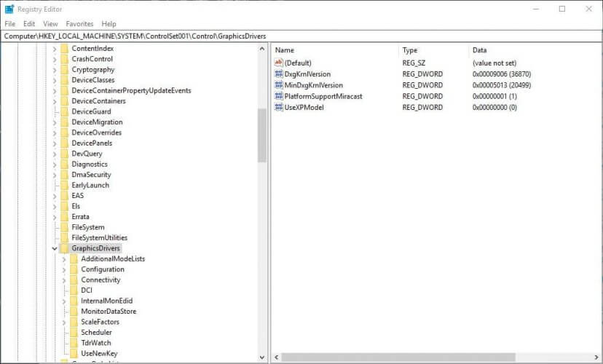603x364 pixels.
Task: Expand the DeviceOverrides key
Action: (55, 132)
